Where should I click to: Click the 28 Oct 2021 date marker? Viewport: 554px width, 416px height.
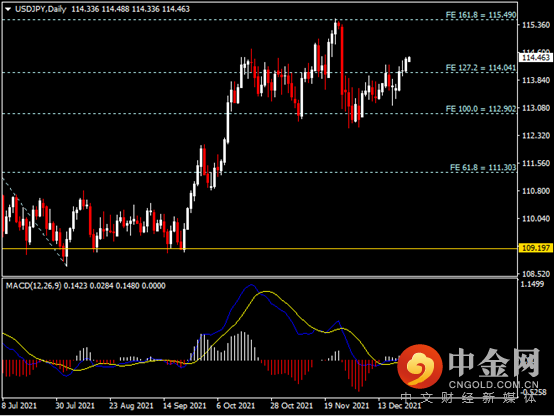click(291, 405)
